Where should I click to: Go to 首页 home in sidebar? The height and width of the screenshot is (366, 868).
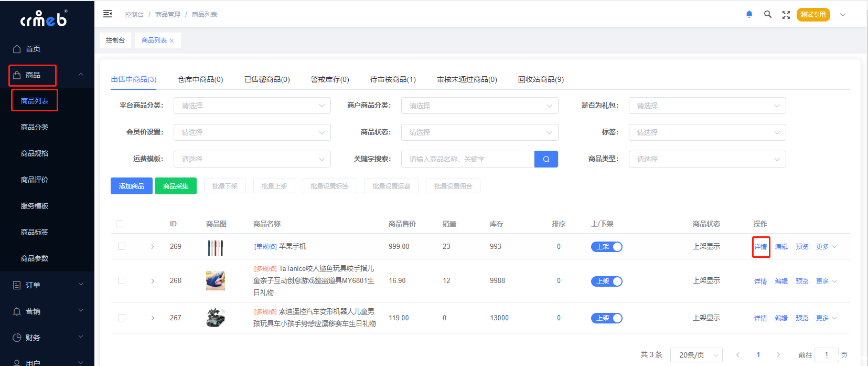(33, 49)
